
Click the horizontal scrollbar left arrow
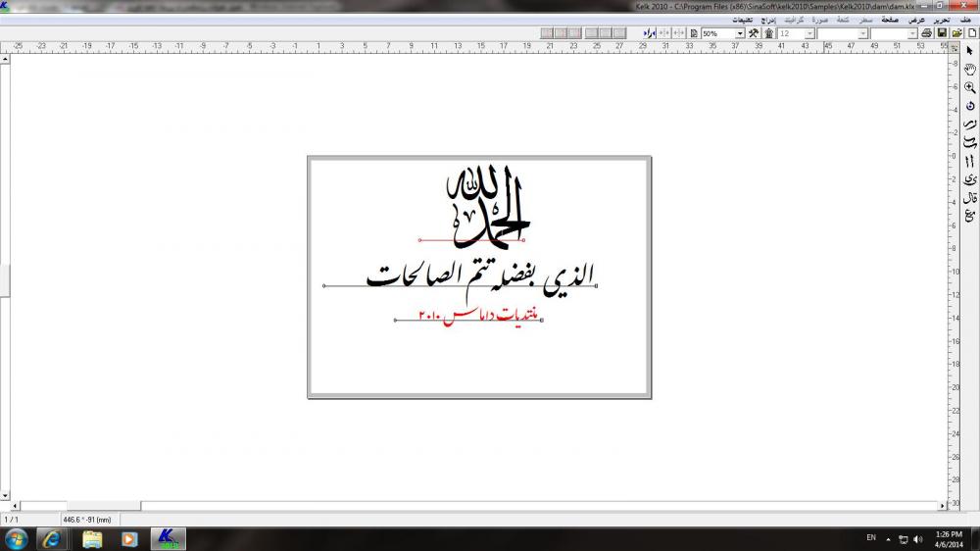(14, 506)
